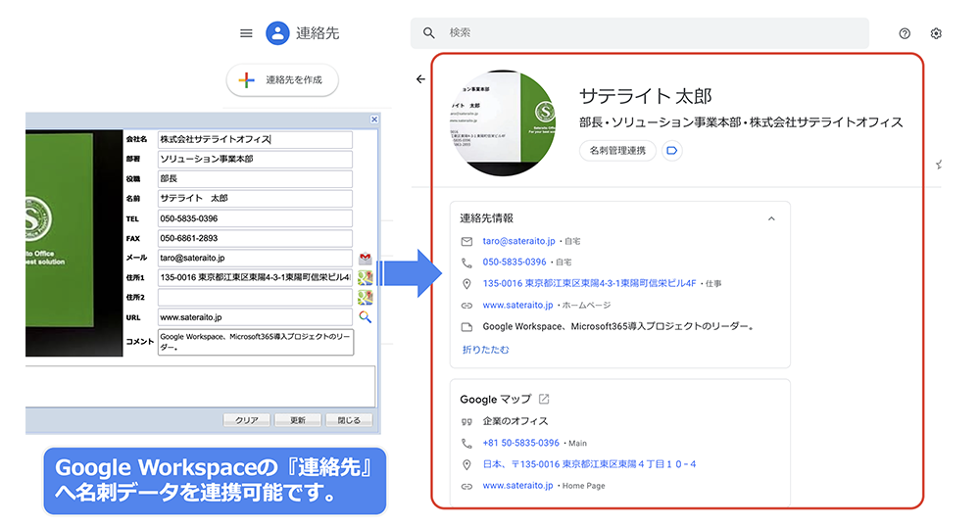980x526 pixels.
Task: Edit the 名前 field サテライト 太郎
Action: coord(255,199)
